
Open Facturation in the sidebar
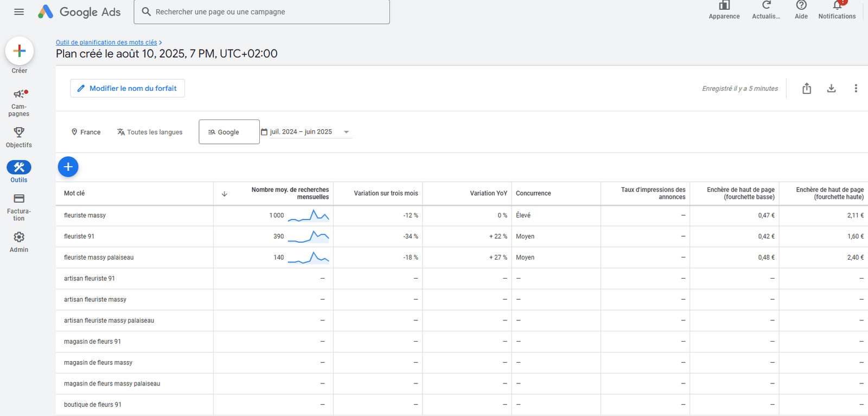19,207
